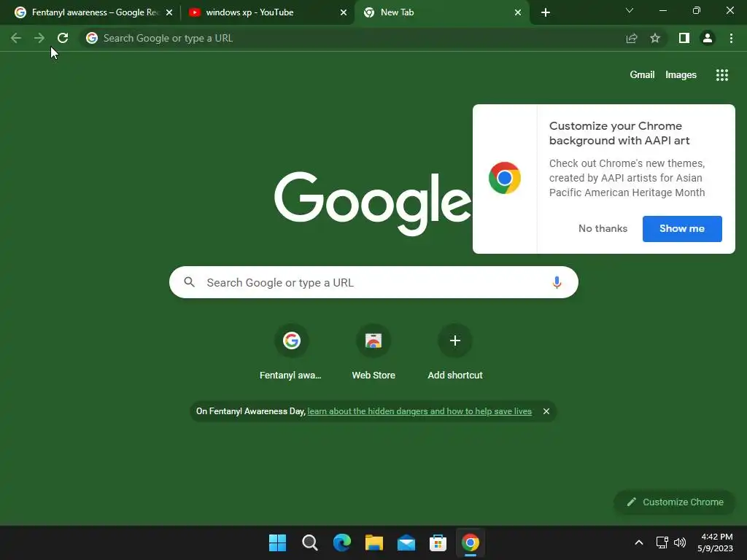Viewport: 747px width, 560px height.
Task: Bookmark this tab with the star icon
Action: [x=655, y=38]
